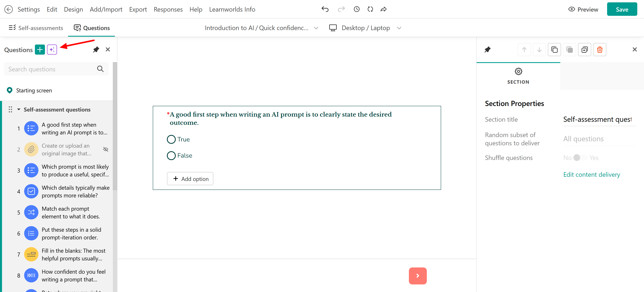Toggle hidden eye icon on question 2
This screenshot has height=292, width=644.
106,150
